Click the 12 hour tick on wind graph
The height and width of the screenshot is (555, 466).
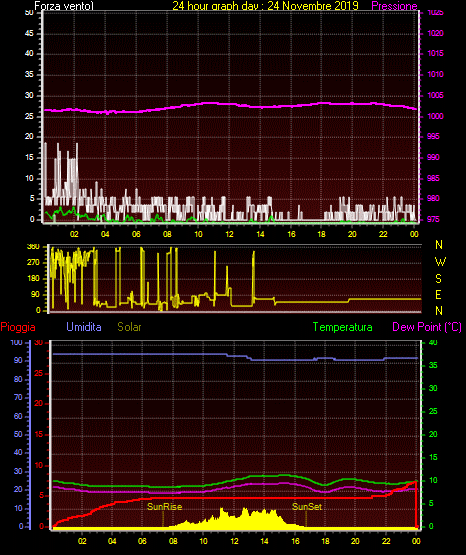click(x=229, y=234)
